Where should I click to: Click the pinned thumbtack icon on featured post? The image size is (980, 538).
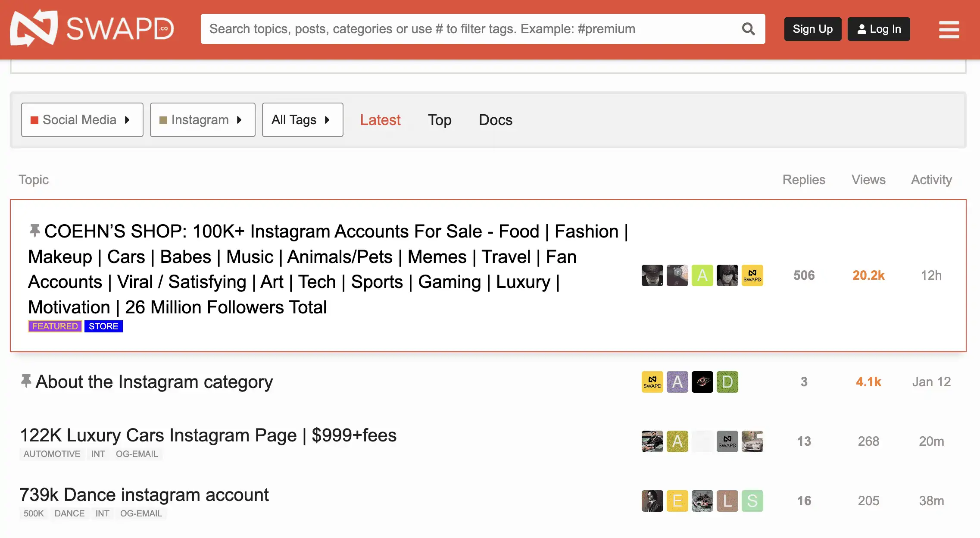[x=33, y=231]
